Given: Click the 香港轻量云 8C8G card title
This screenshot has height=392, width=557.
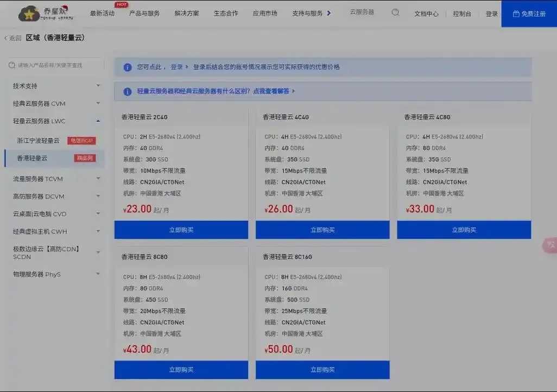Looking at the screenshot, I should (144, 257).
